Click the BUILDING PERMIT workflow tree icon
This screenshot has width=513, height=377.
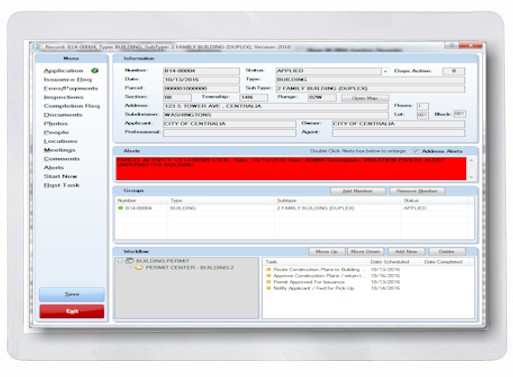(x=130, y=261)
